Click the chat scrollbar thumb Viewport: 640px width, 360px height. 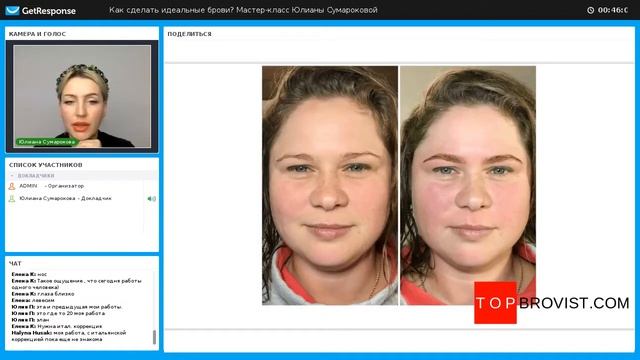[154, 337]
